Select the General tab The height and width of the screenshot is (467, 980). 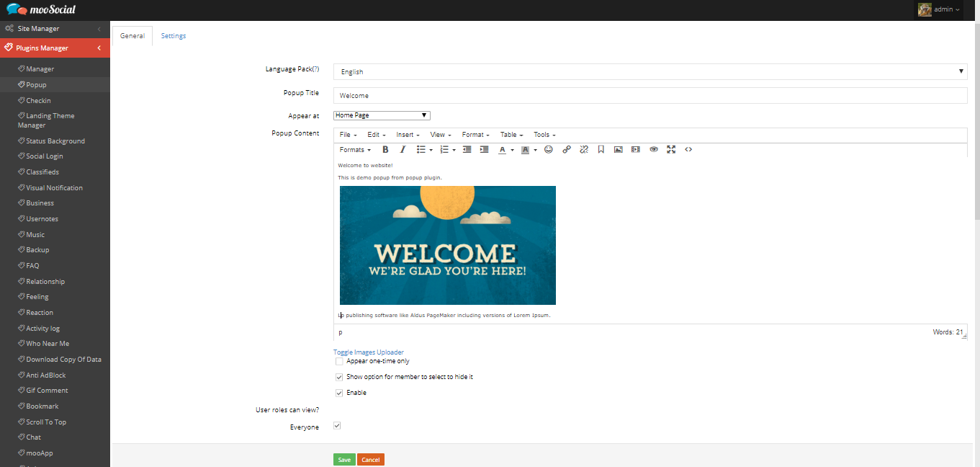[x=132, y=36]
